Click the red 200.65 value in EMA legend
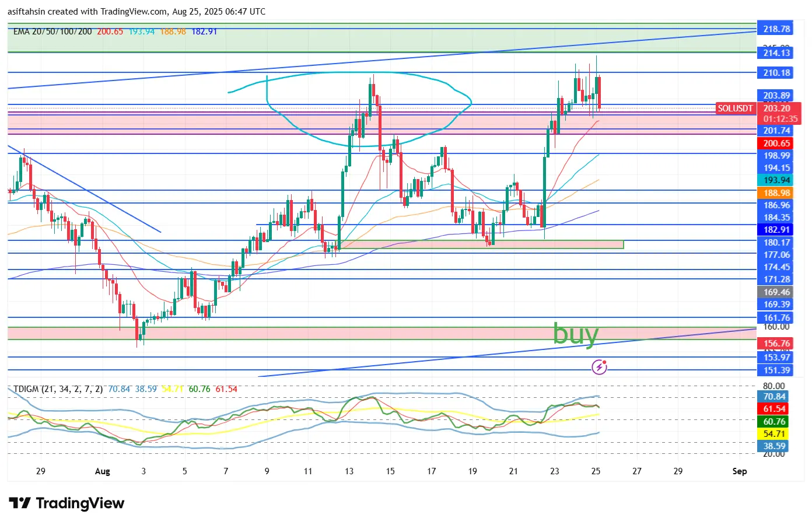 110,32
